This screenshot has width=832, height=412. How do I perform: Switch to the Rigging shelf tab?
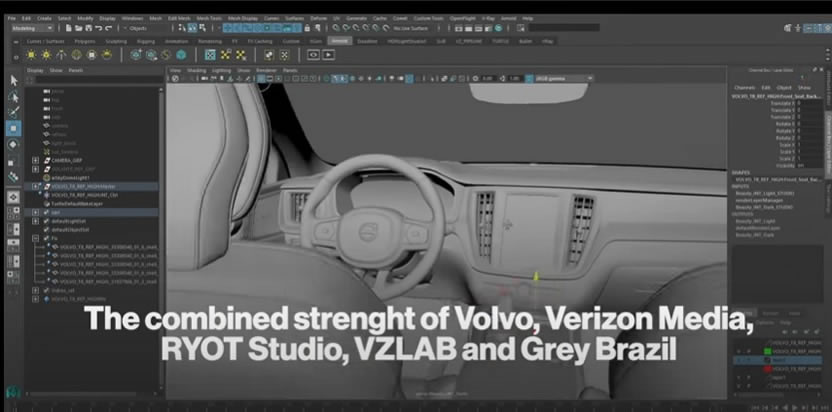click(145, 41)
